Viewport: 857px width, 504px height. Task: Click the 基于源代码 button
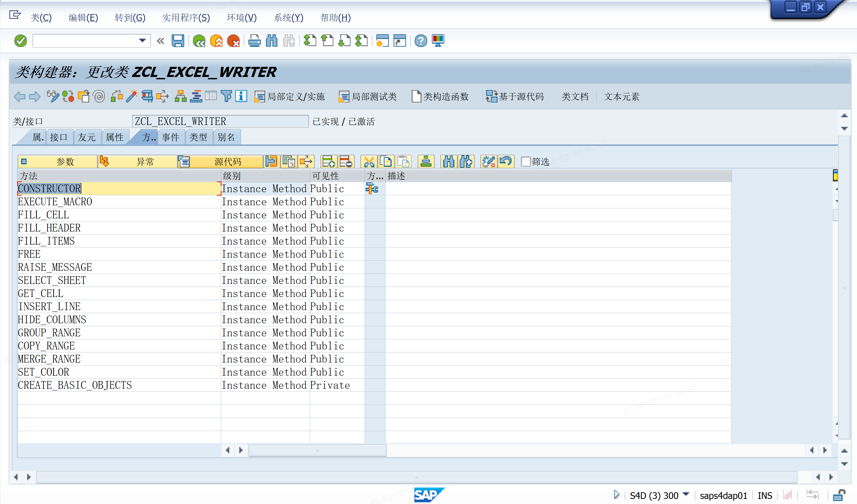(x=515, y=96)
